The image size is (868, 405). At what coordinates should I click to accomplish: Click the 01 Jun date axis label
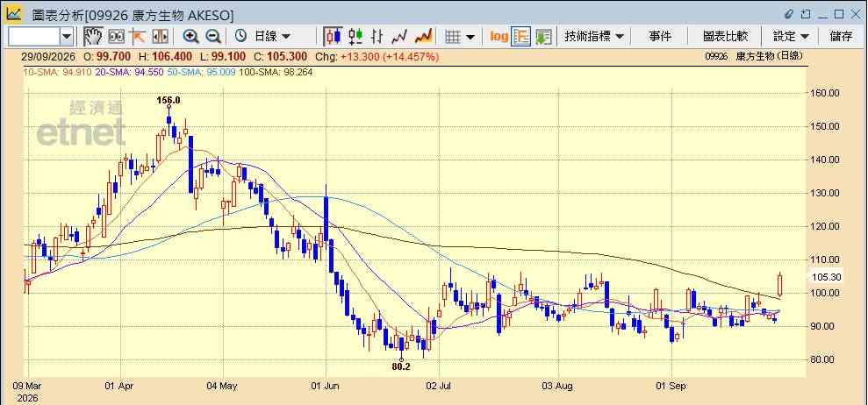pos(326,387)
